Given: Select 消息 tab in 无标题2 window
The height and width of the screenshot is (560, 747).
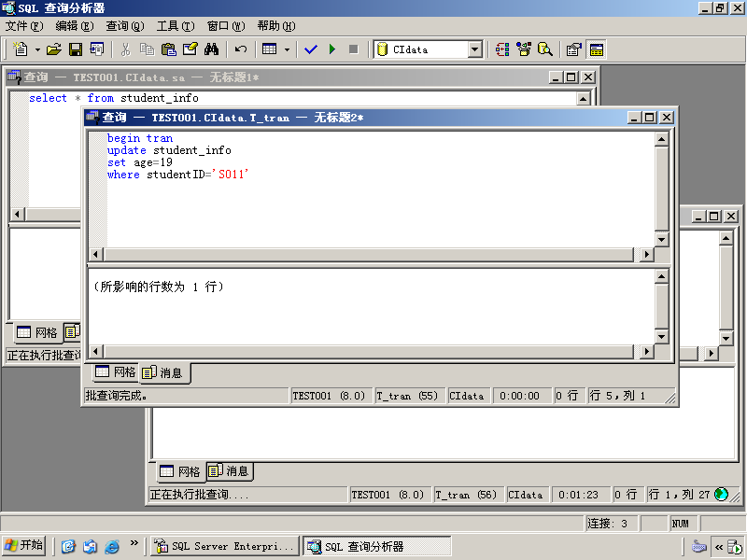Looking at the screenshot, I should (164, 372).
